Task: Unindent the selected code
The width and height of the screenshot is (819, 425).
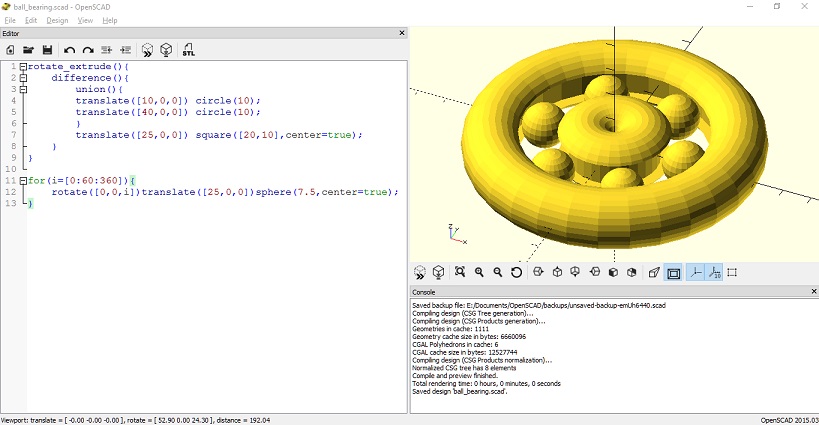Action: (107, 50)
